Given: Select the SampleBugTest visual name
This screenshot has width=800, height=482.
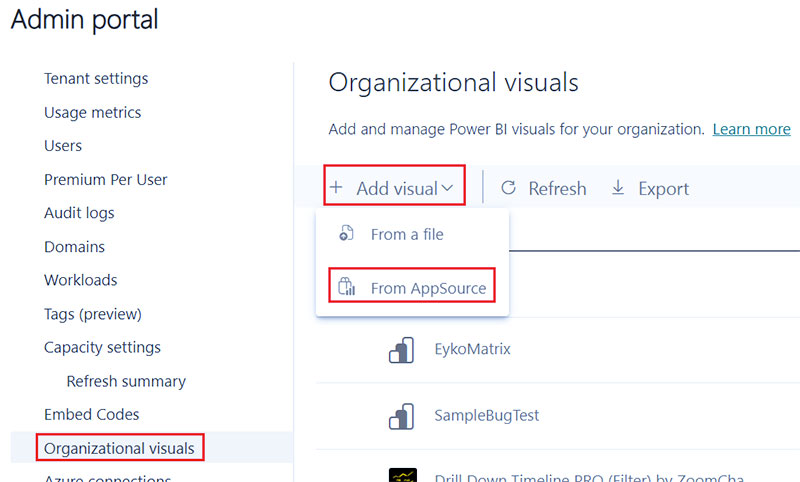Looking at the screenshot, I should pos(487,416).
